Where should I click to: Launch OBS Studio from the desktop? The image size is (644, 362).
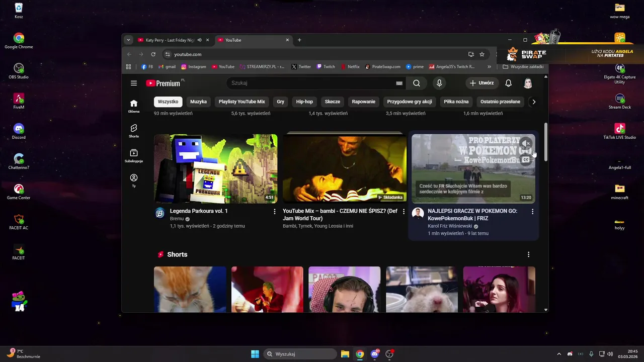click(19, 70)
